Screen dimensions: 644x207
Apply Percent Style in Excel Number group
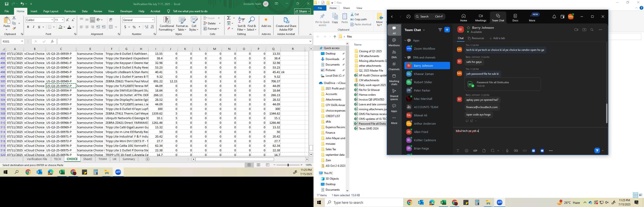coord(134,27)
